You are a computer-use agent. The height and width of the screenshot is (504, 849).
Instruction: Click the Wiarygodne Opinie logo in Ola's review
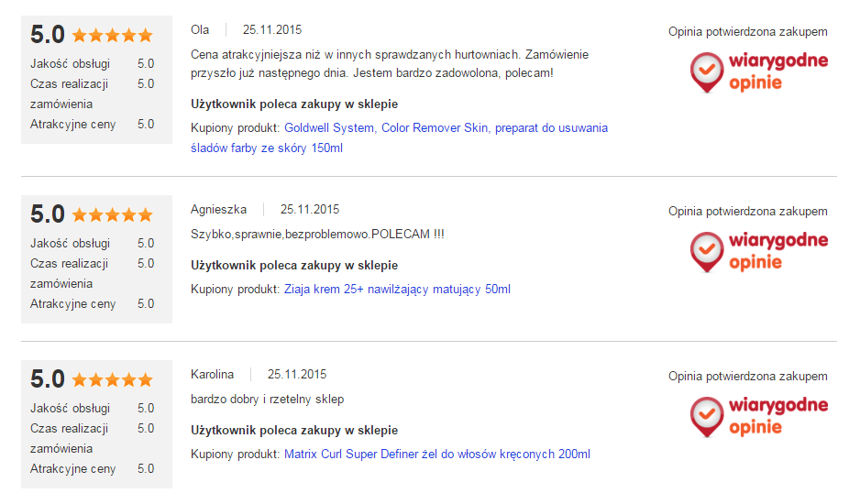pos(758,72)
